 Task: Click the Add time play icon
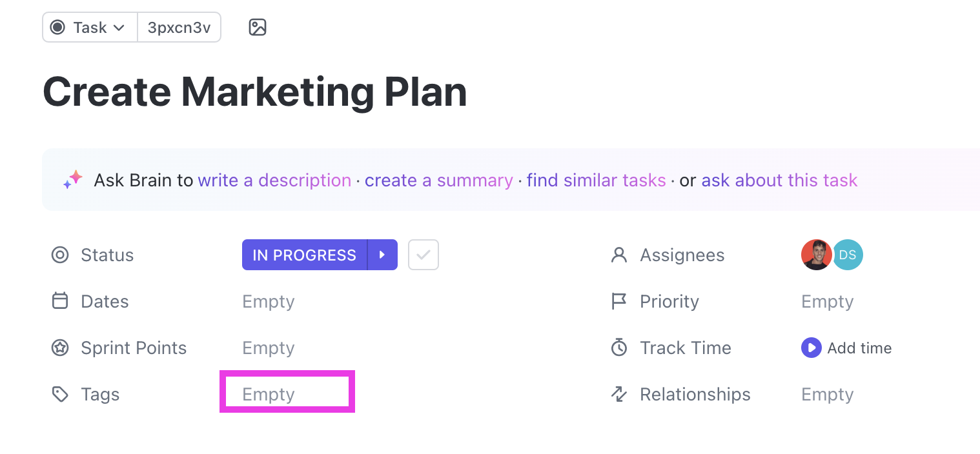click(811, 348)
